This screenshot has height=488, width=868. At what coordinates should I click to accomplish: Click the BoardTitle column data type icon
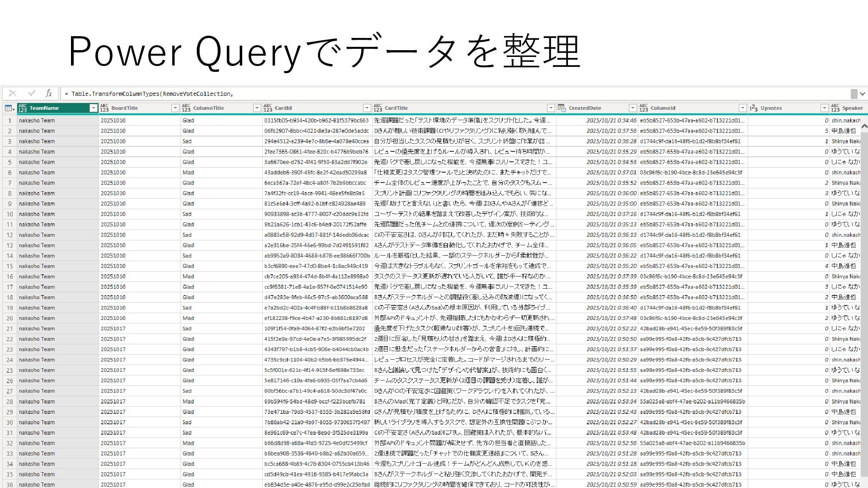pos(104,108)
